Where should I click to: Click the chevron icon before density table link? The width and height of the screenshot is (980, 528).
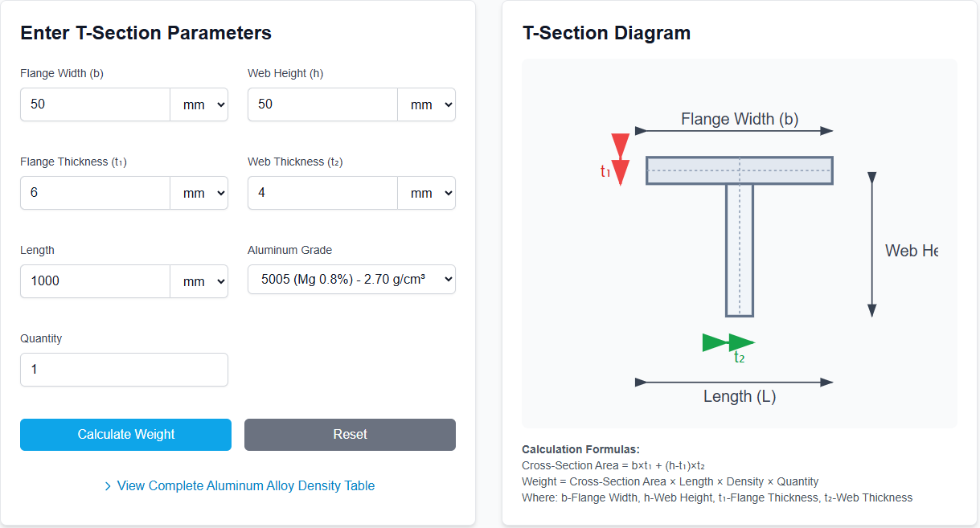(108, 486)
